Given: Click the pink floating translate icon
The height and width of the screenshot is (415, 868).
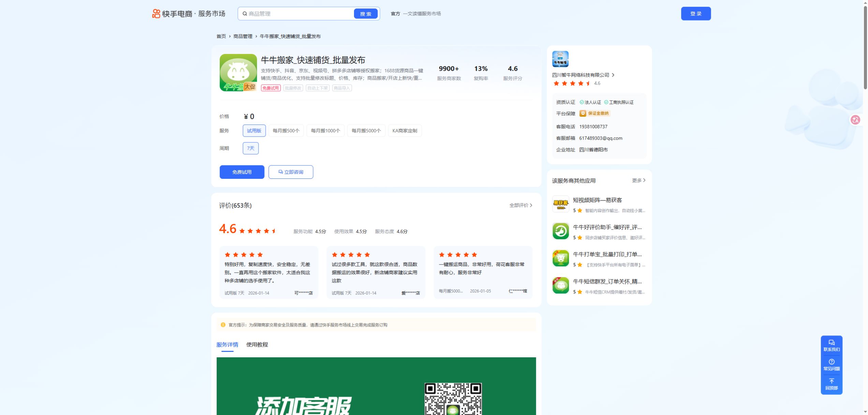Looking at the screenshot, I should [855, 120].
